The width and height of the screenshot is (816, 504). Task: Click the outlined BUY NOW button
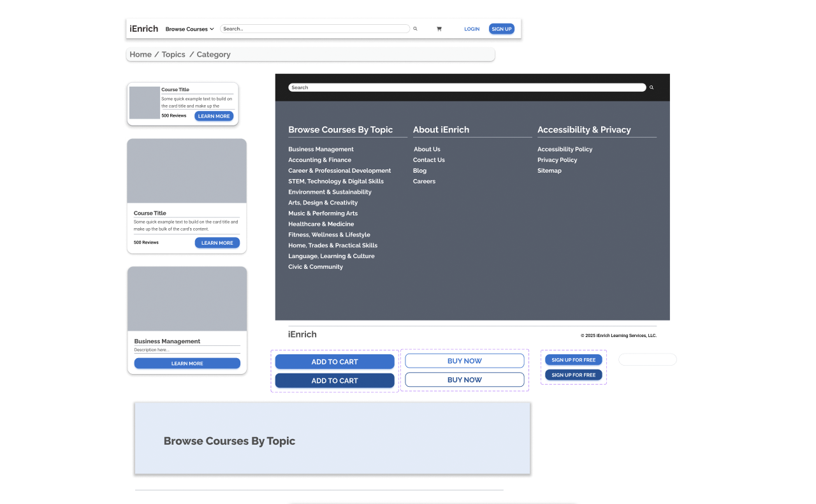pyautogui.click(x=464, y=361)
